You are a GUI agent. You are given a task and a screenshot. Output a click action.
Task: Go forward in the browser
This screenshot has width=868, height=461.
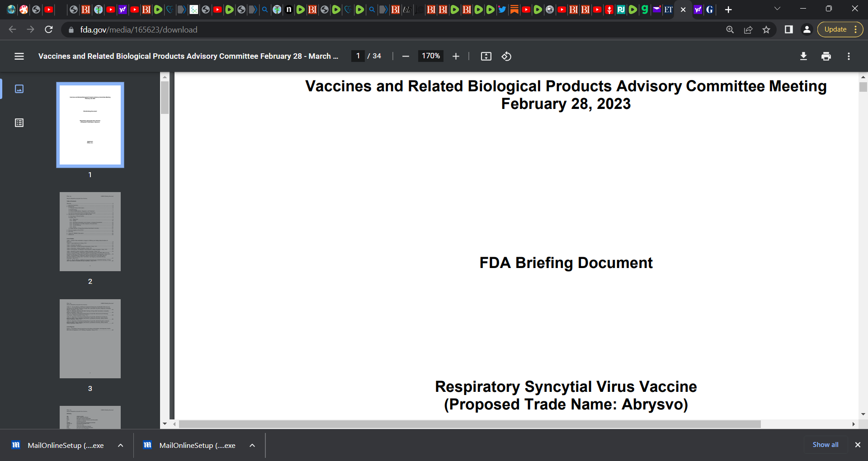[x=30, y=29]
